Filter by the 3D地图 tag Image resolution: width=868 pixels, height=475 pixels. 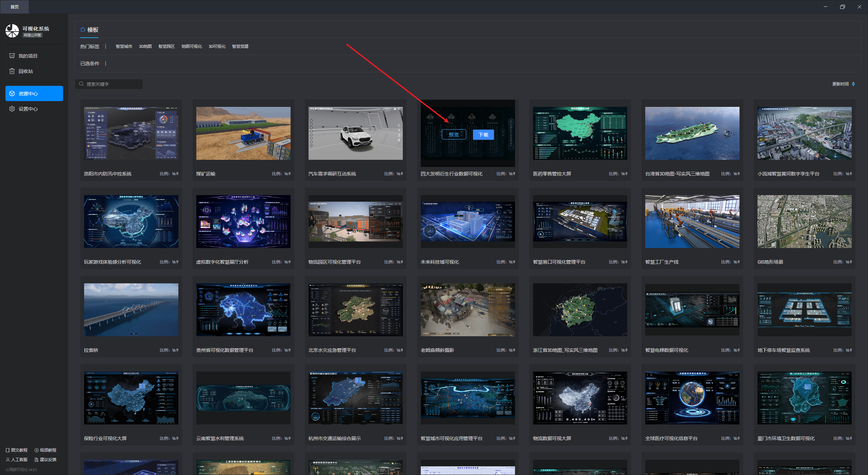[145, 46]
